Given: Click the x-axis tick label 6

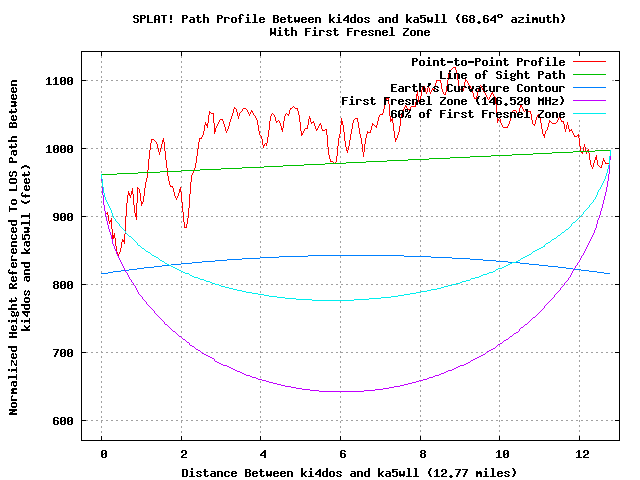Looking at the screenshot, I should [x=343, y=454].
